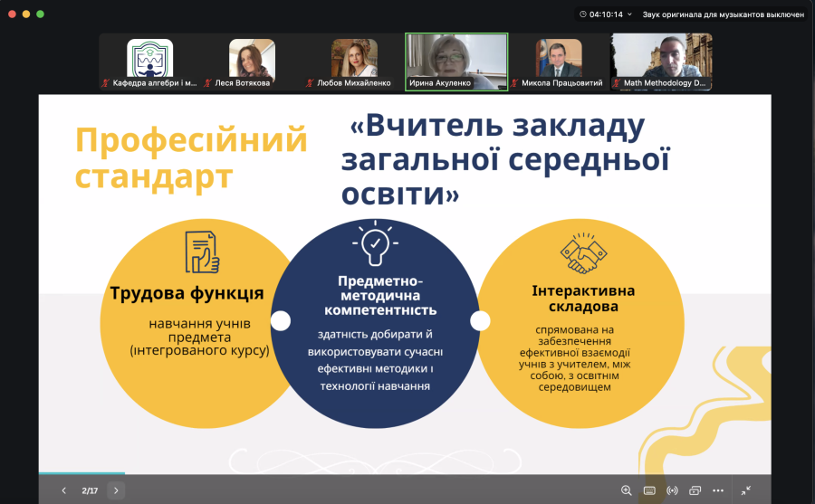Exit full screen with collapse arrows icon
Viewport: 815px width, 504px height.
746,490
